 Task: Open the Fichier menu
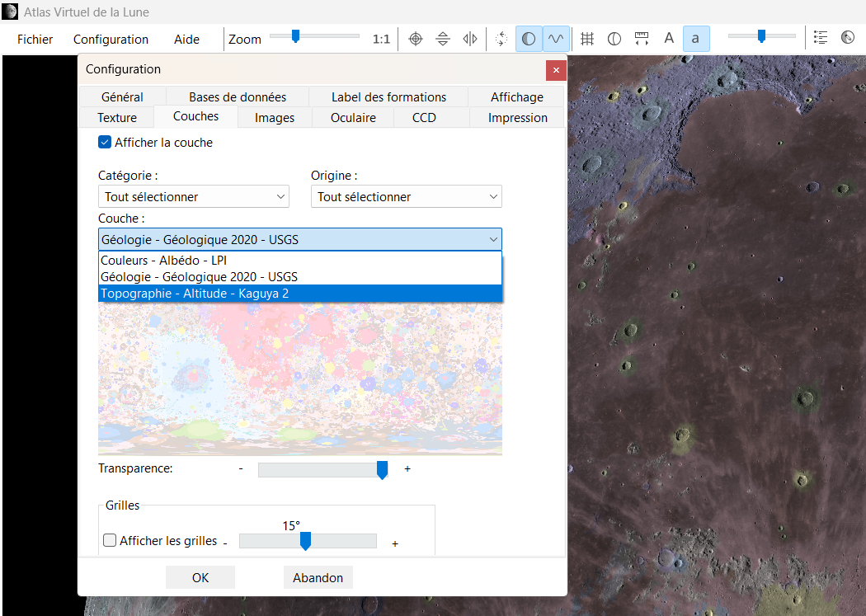pyautogui.click(x=35, y=40)
